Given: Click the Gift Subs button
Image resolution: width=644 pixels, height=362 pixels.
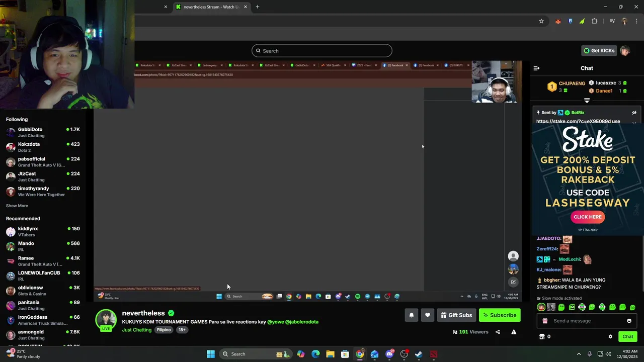Looking at the screenshot, I should (456, 315).
